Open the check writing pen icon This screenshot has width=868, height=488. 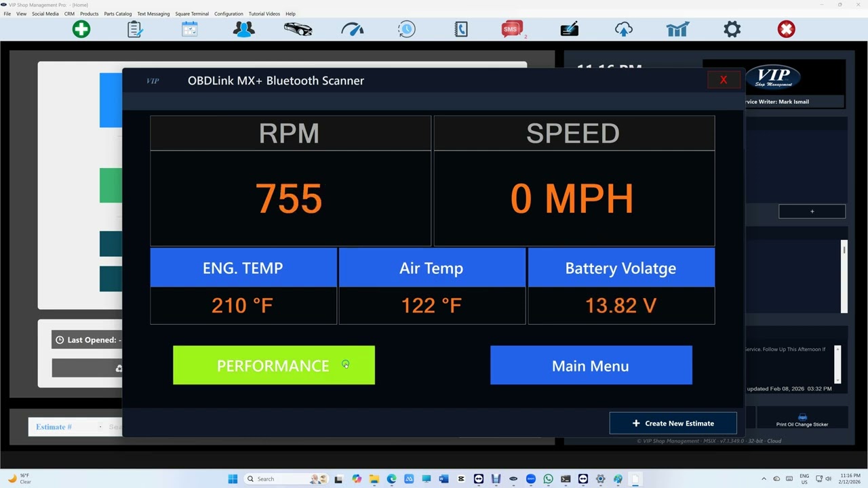coord(570,29)
